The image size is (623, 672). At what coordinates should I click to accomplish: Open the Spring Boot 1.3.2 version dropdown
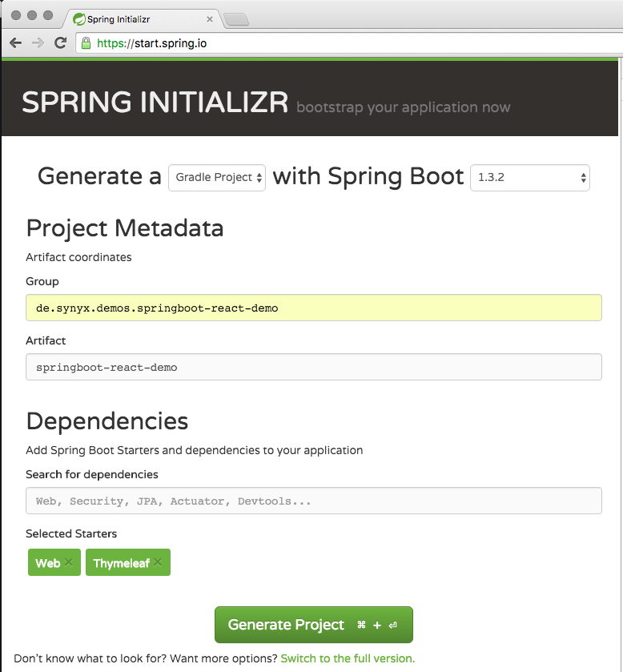(x=529, y=178)
